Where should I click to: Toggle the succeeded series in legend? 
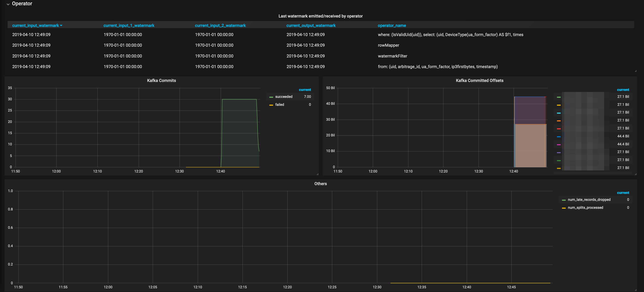pos(284,97)
